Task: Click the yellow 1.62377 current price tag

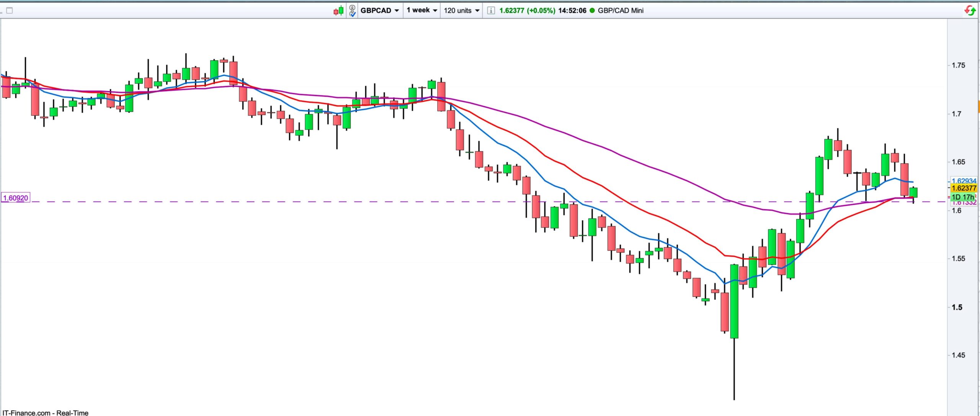Action: click(964, 188)
